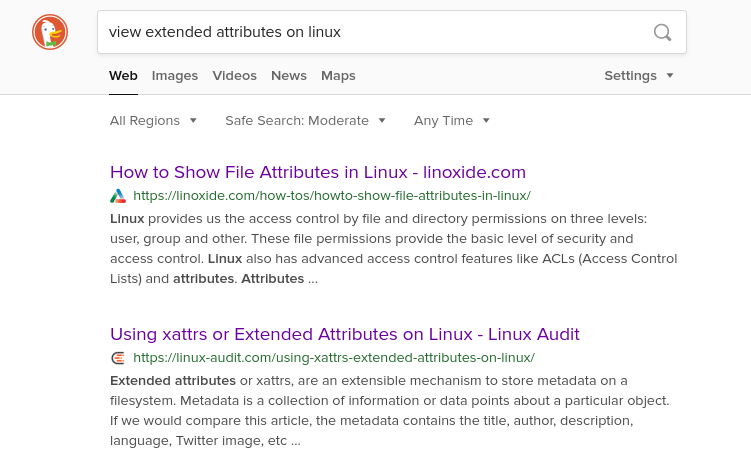This screenshot has height=464, width=751.
Task: Switch to the Images tab
Action: click(175, 76)
